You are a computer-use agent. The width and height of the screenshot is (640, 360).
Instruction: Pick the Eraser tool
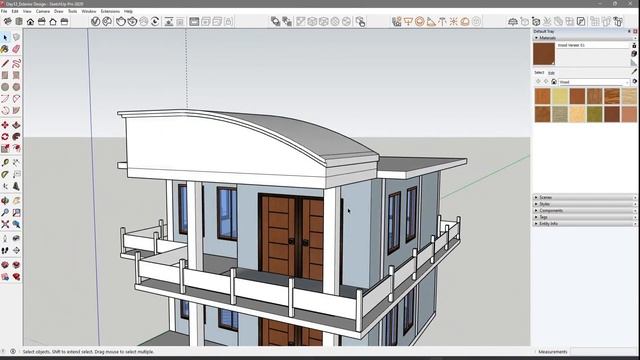(x=16, y=49)
